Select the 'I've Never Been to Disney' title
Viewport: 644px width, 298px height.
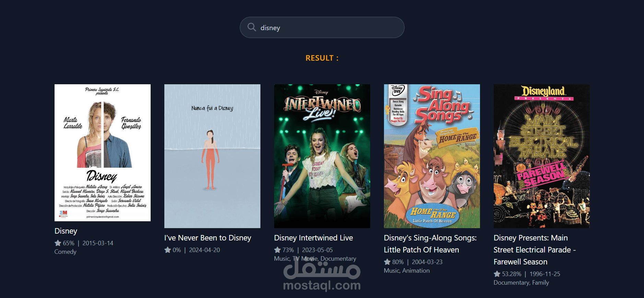pos(208,238)
